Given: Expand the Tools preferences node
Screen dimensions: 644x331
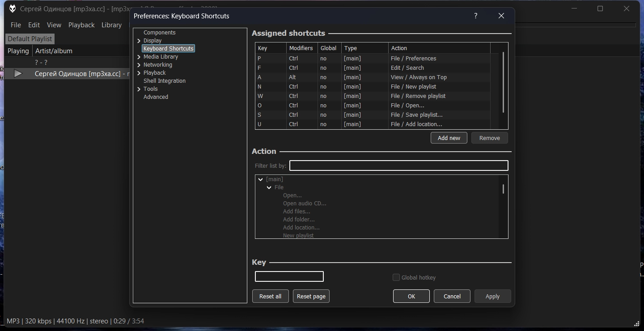Looking at the screenshot, I should [x=139, y=89].
